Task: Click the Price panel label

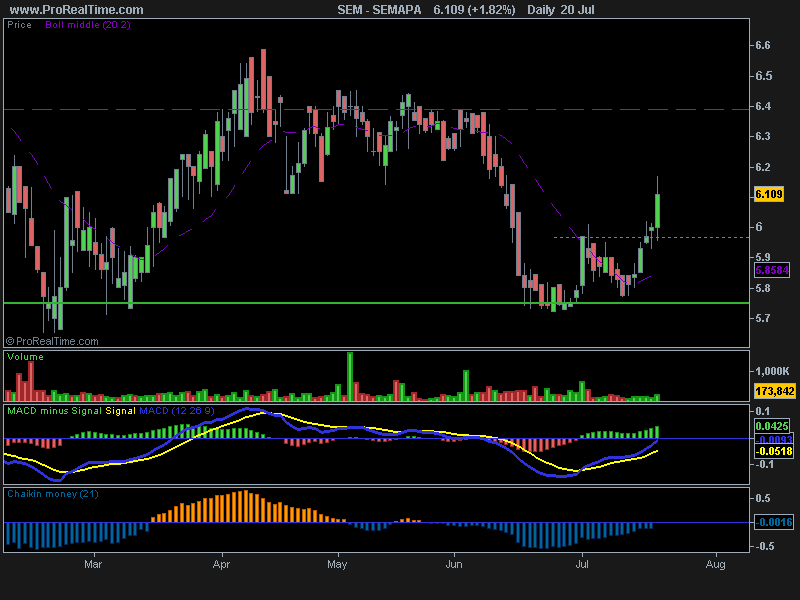Action: [x=19, y=24]
